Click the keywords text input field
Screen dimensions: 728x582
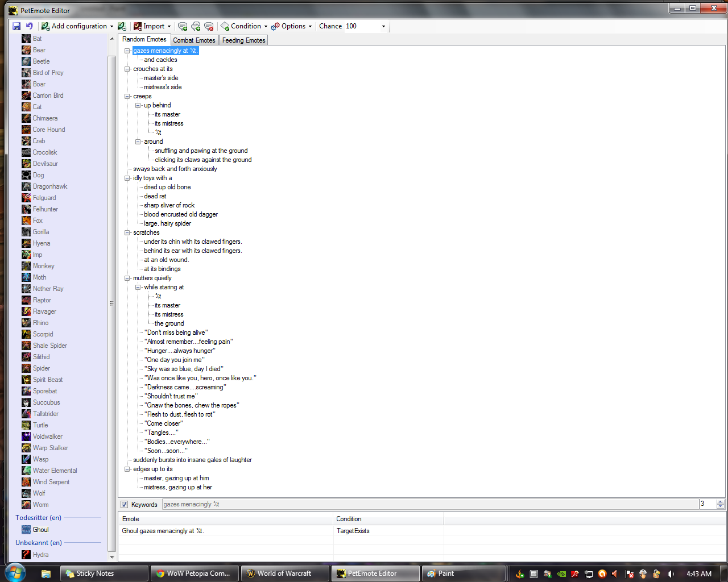(431, 504)
